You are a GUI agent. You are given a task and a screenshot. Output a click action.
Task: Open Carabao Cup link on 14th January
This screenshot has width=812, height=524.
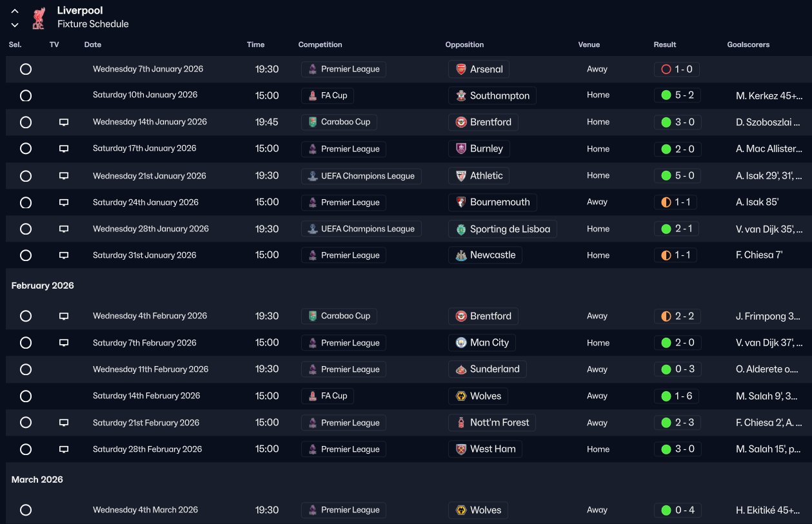[x=339, y=122]
